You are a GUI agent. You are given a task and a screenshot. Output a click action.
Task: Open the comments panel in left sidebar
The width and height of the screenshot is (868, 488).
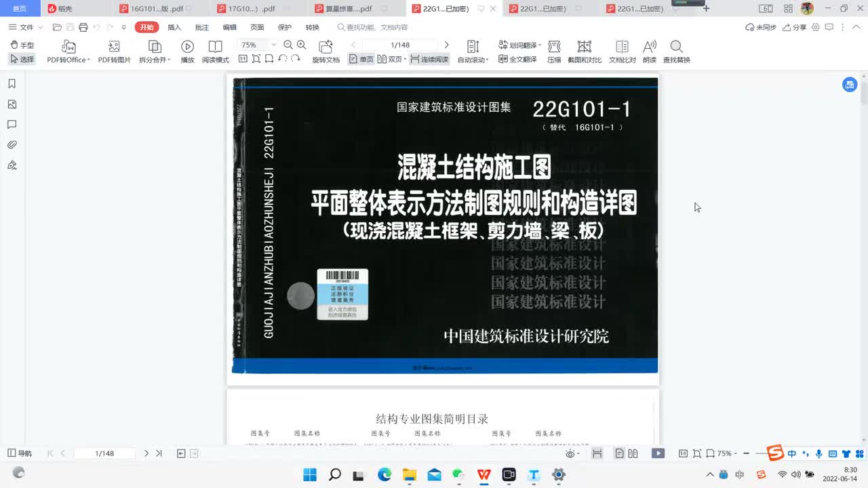[12, 125]
